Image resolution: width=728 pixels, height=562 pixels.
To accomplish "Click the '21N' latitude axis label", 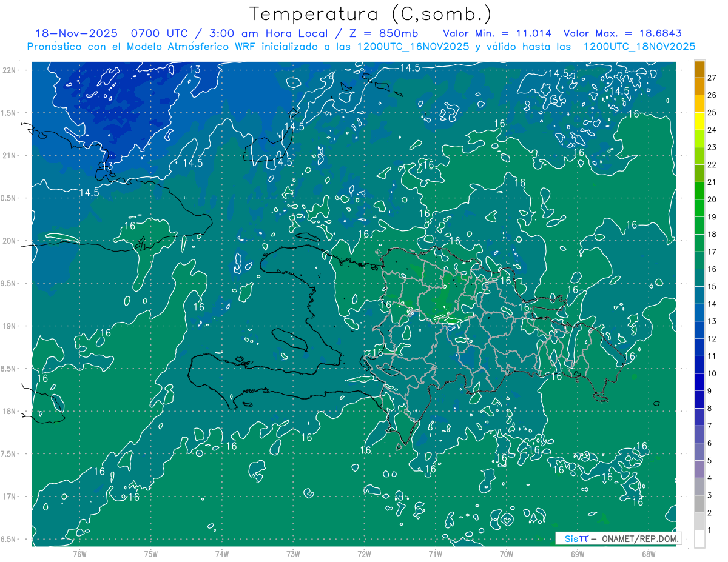I will (x=10, y=155).
